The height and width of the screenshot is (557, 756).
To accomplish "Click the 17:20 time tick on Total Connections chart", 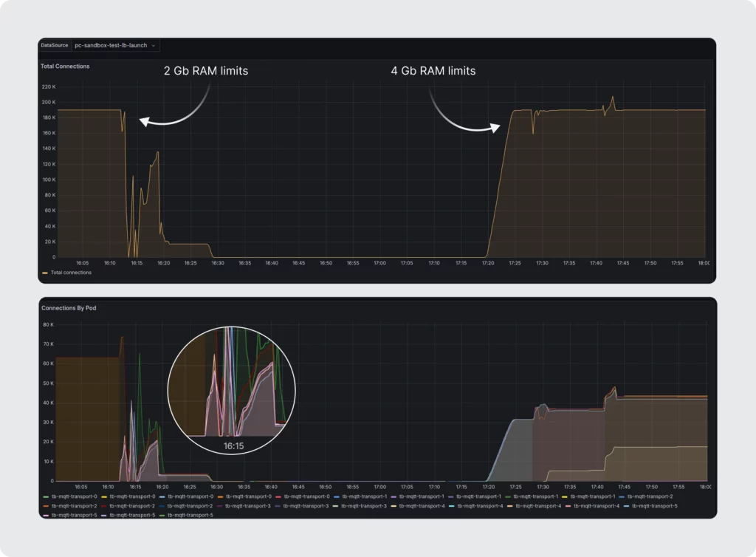I will tap(488, 262).
